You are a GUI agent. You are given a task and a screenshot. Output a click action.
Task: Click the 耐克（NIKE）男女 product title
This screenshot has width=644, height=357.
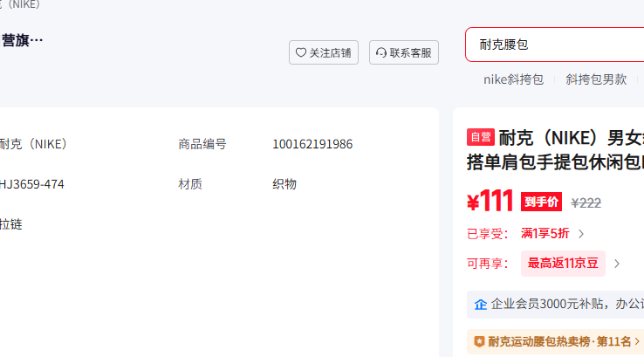pos(571,138)
